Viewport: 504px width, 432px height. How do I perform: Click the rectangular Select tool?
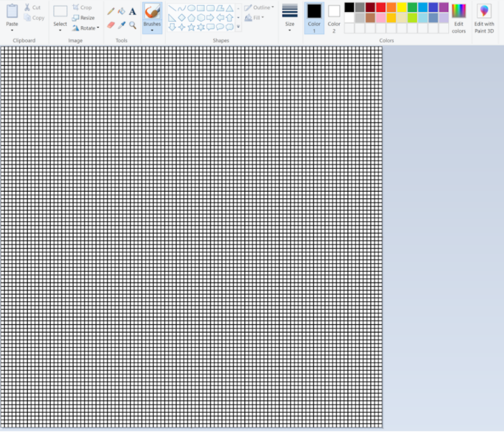pos(60,11)
